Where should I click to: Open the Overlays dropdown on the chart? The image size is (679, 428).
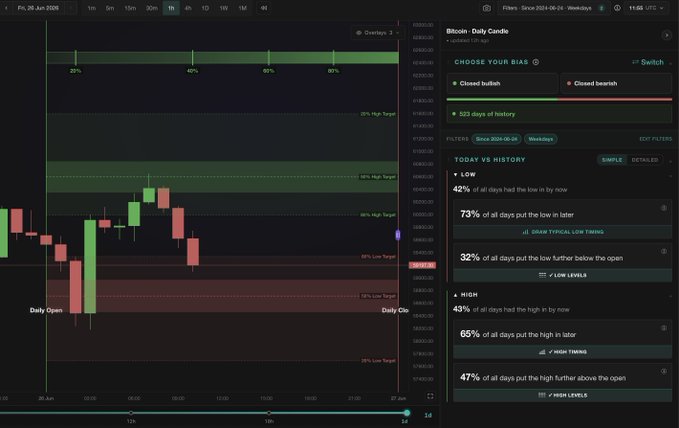377,32
